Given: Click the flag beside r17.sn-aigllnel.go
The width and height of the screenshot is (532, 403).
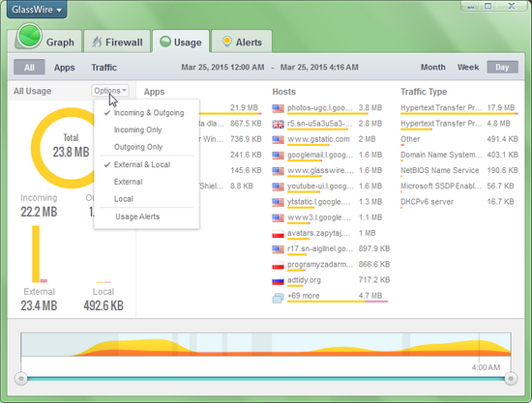Looking at the screenshot, I should point(278,249).
